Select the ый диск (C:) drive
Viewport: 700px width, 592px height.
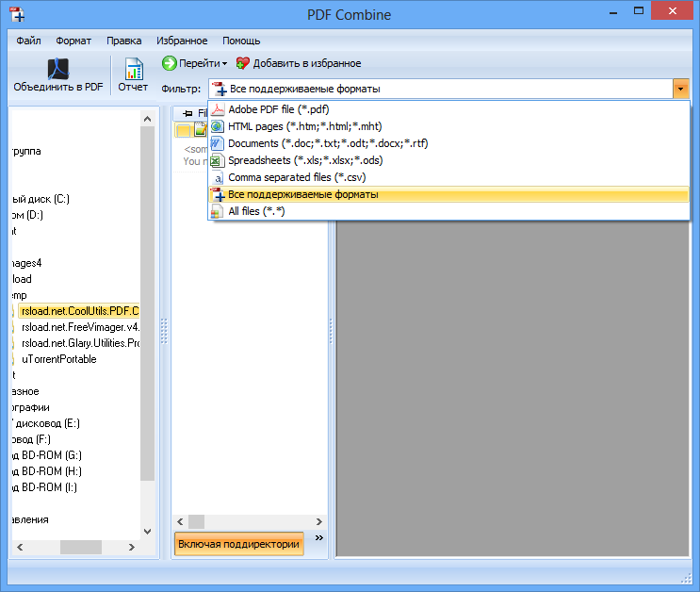pyautogui.click(x=41, y=199)
